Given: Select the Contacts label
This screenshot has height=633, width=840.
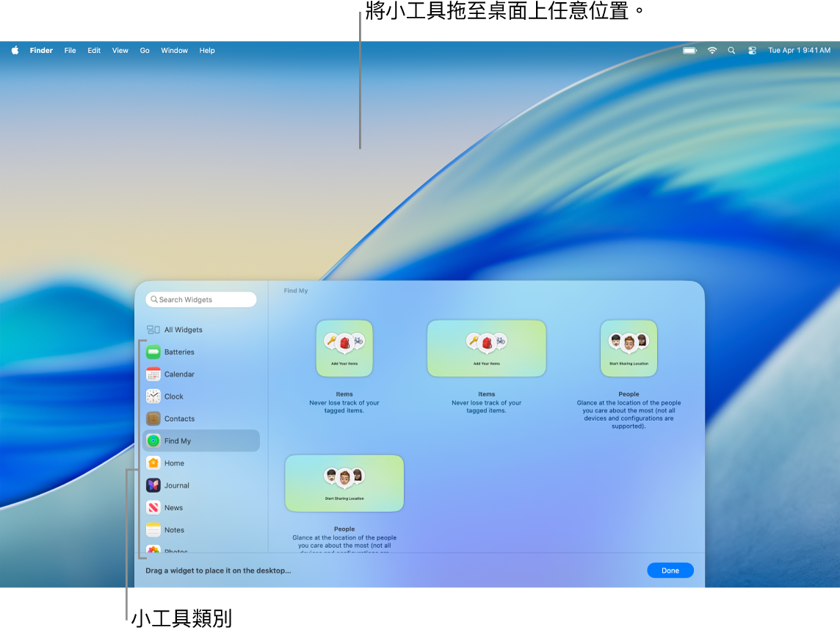Looking at the screenshot, I should click(179, 419).
